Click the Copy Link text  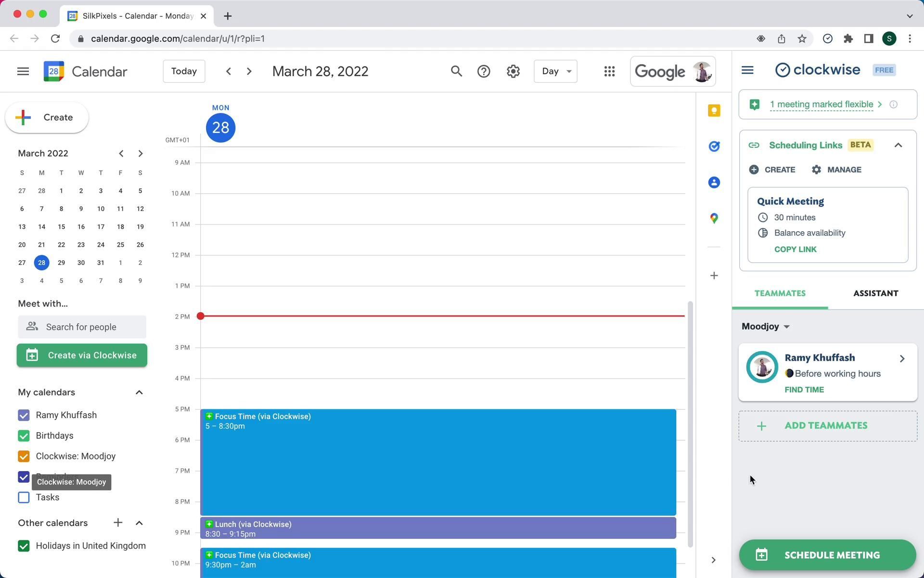tap(795, 250)
